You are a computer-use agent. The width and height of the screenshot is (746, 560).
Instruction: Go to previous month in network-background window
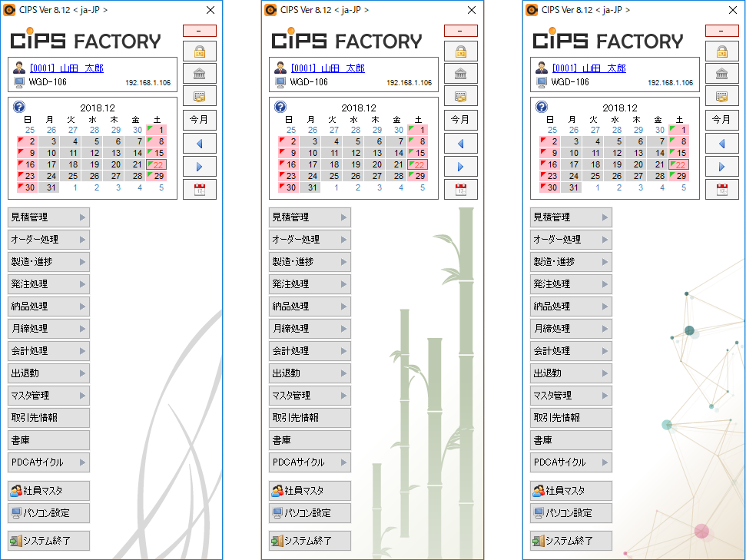[722, 144]
